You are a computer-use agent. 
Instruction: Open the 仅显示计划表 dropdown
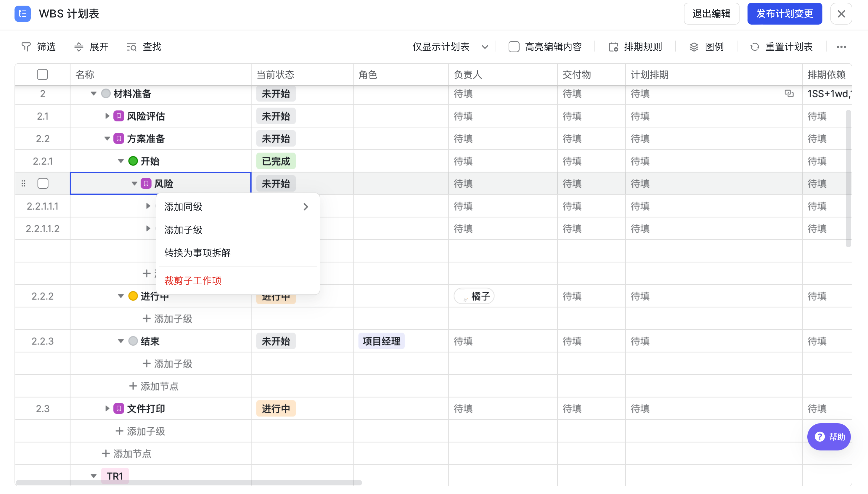450,46
